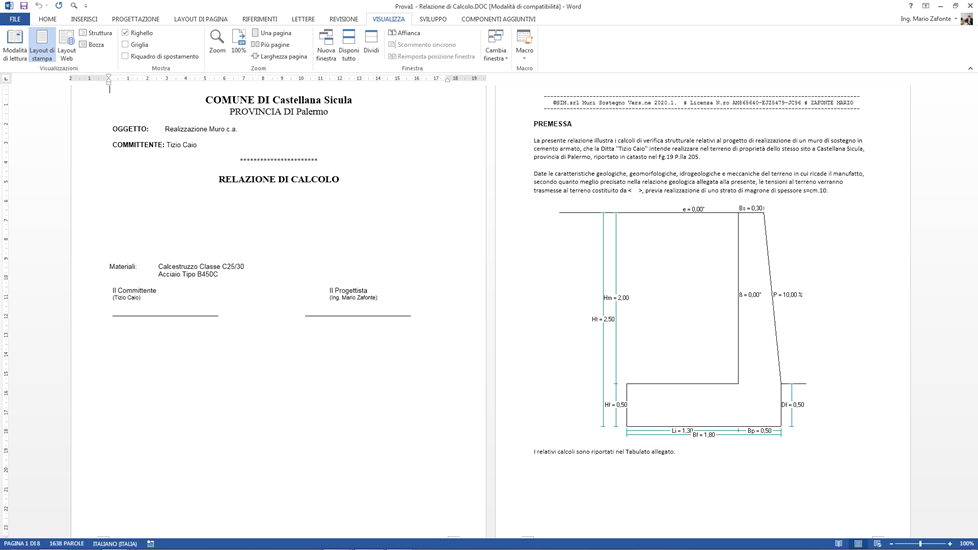This screenshot has height=550, width=978.
Task: Click the tab selector at ruler corner
Action: point(6,79)
